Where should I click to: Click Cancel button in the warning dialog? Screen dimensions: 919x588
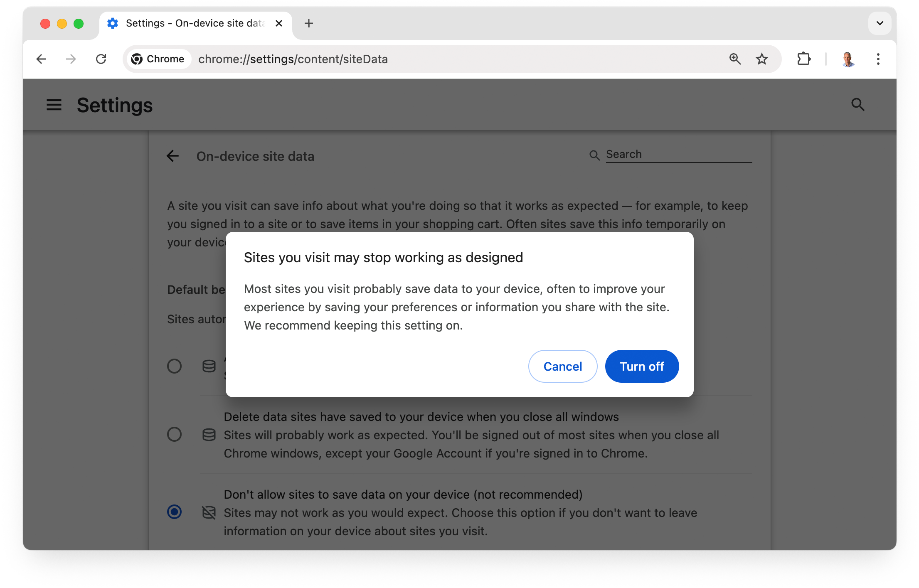pos(563,366)
